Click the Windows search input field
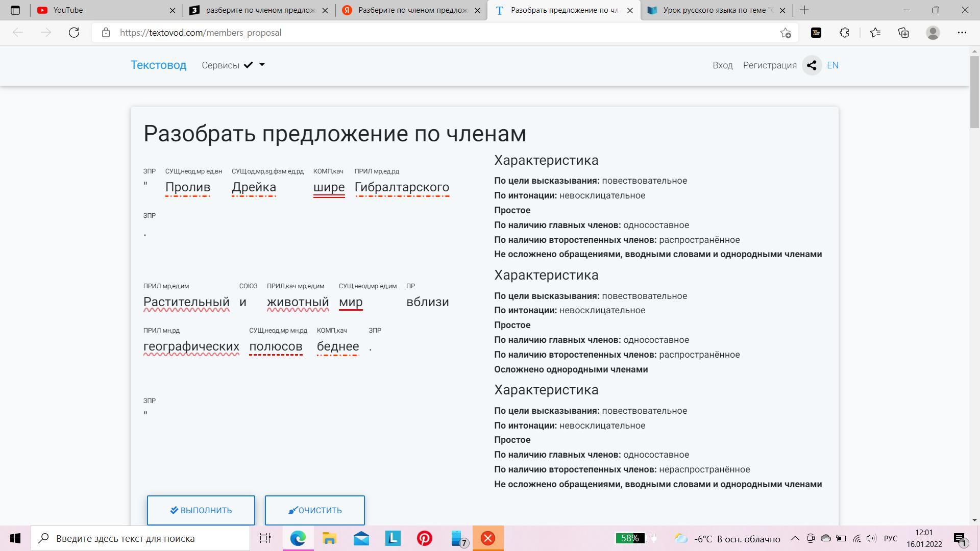This screenshot has height=551, width=980. (148, 538)
